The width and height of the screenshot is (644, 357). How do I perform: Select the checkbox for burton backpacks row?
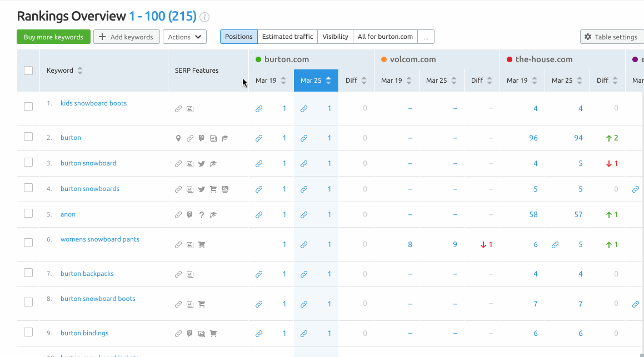pos(28,273)
